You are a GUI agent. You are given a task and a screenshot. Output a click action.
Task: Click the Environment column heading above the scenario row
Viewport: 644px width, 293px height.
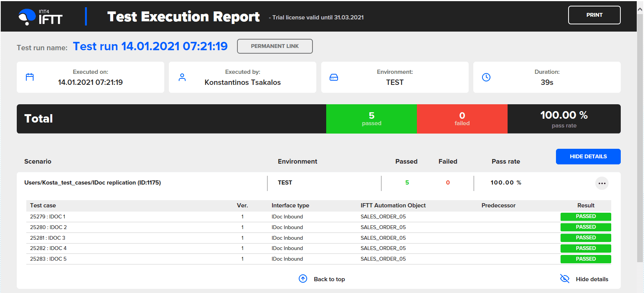[297, 161]
